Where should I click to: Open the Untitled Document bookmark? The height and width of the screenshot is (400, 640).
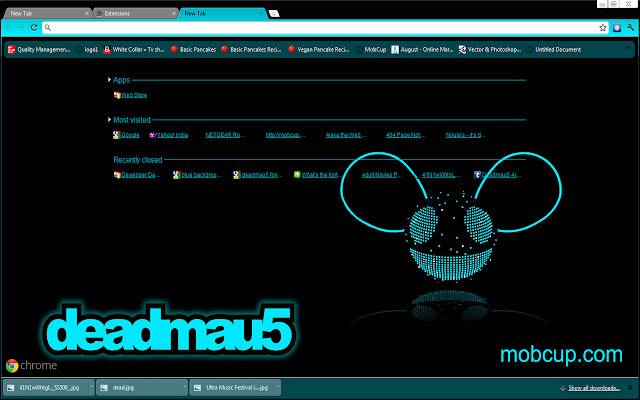[x=553, y=50]
